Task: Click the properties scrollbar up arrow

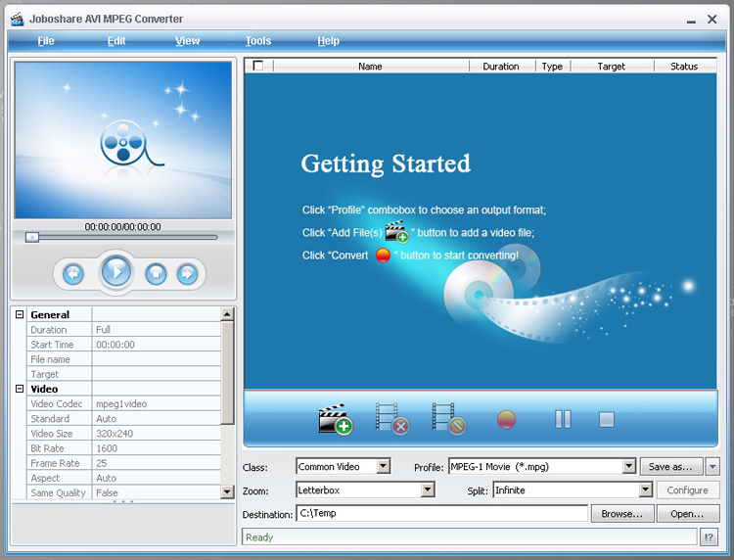Action: pyautogui.click(x=227, y=313)
